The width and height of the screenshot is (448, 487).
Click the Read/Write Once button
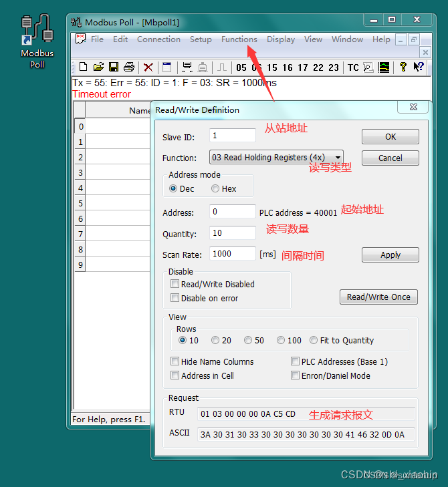click(x=378, y=297)
